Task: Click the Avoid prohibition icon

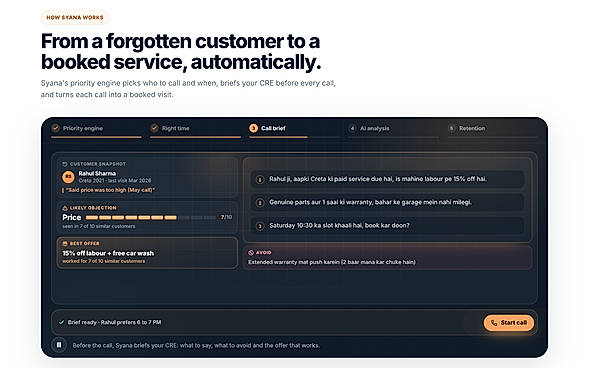Action: 251,253
